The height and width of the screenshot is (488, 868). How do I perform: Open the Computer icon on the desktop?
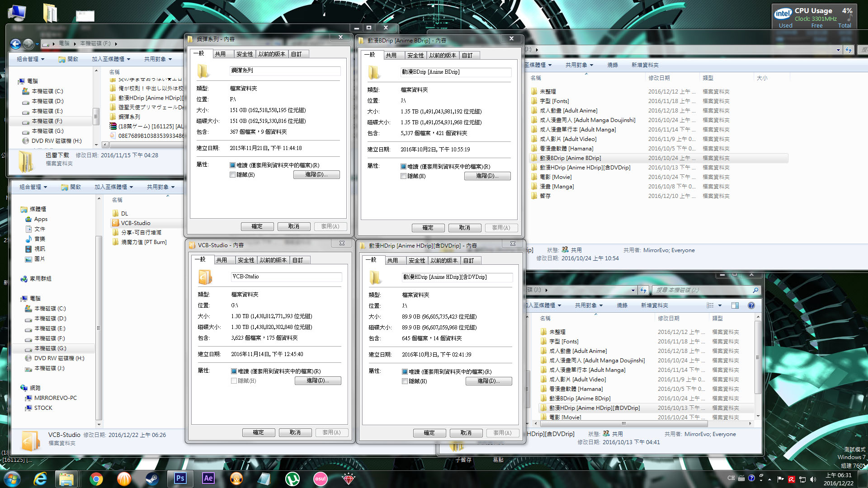pos(17,13)
